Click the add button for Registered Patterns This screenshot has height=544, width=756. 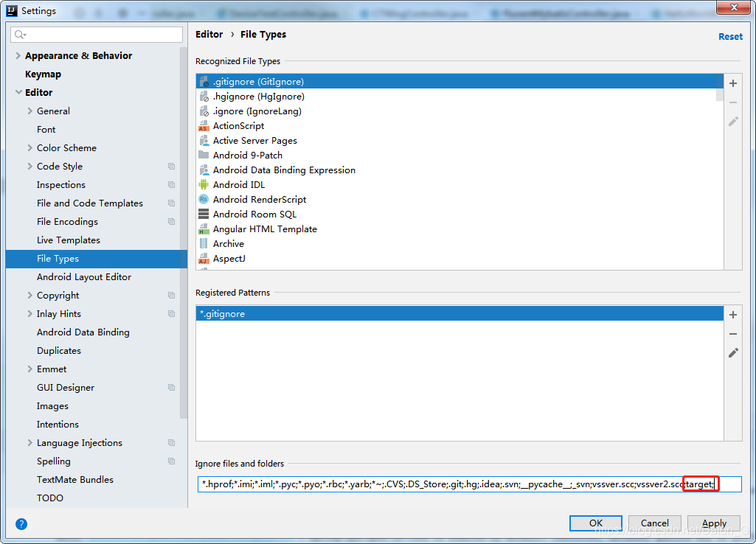click(733, 315)
